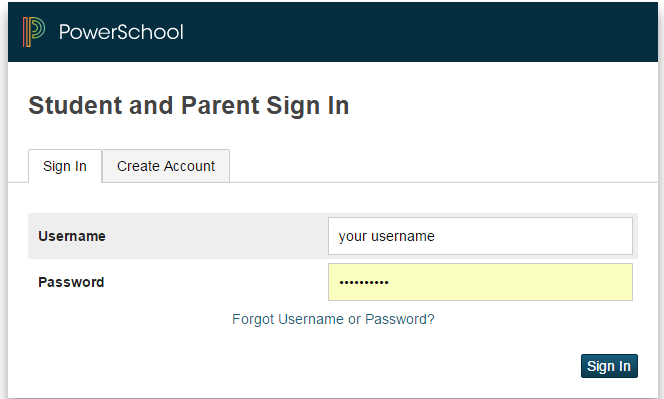This screenshot has height=399, width=664.
Task: Click the PowerSchool P logo icon
Action: 34,32
